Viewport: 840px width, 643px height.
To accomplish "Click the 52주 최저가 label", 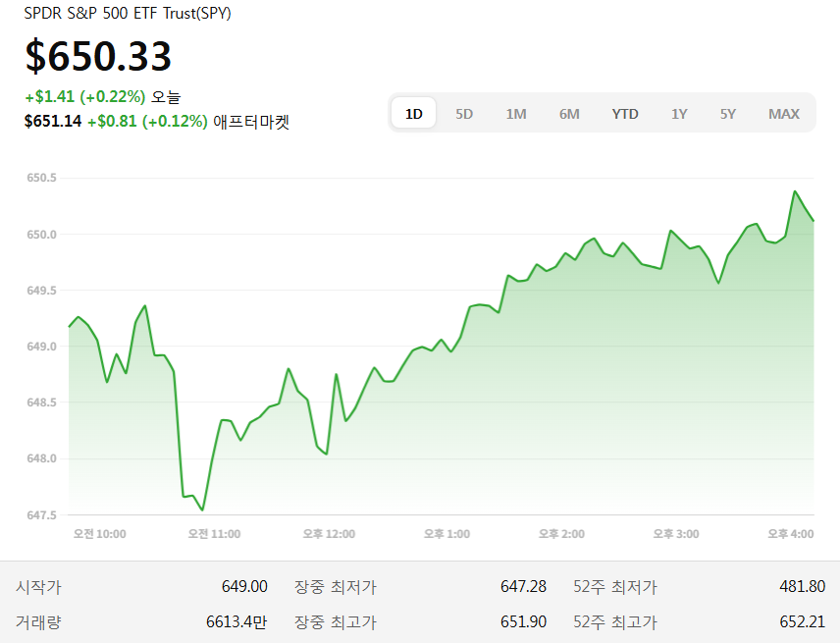I will click(615, 587).
